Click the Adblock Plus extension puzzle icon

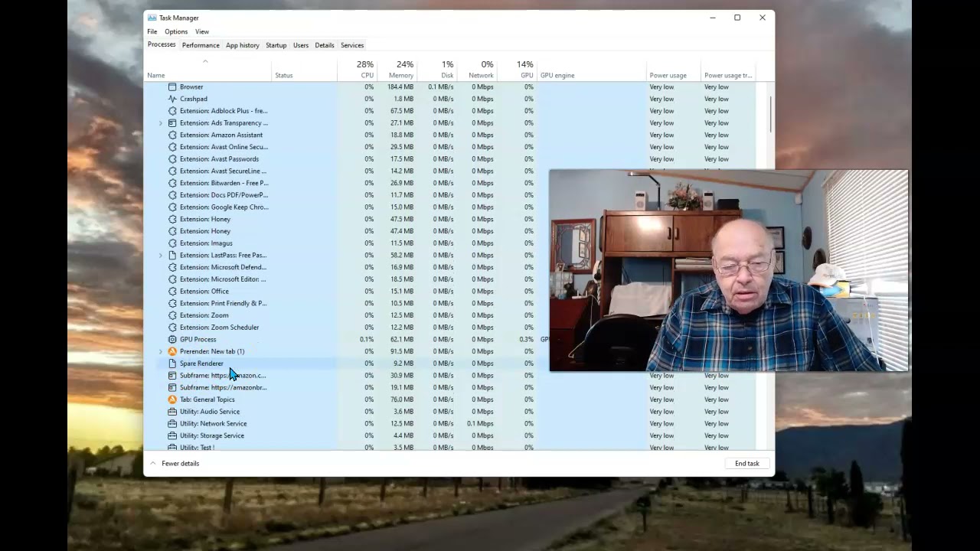pyautogui.click(x=172, y=111)
